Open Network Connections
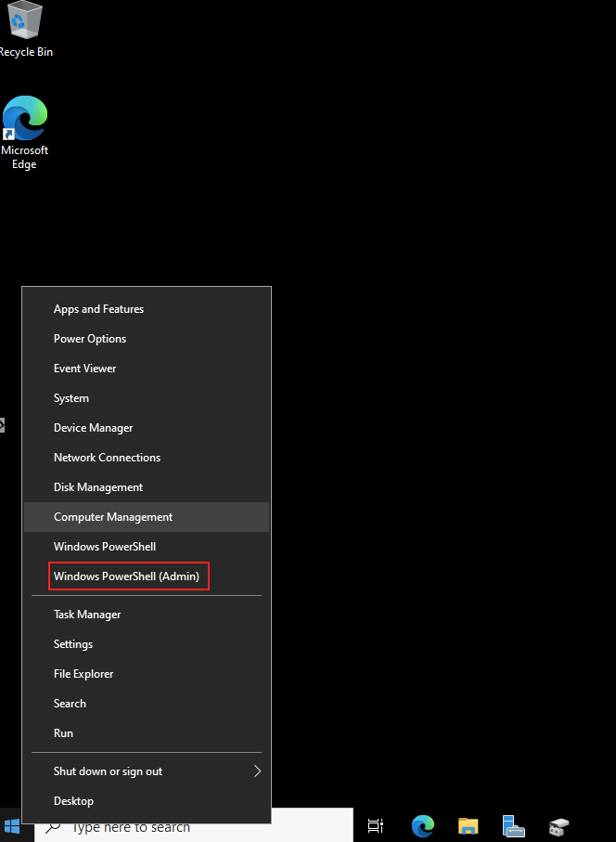Image resolution: width=616 pixels, height=842 pixels. tap(147, 458)
